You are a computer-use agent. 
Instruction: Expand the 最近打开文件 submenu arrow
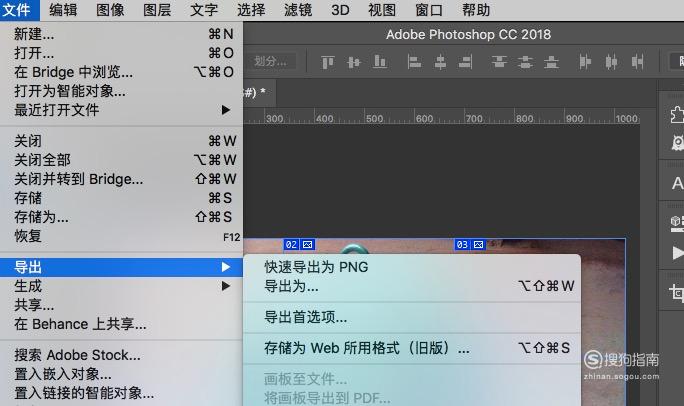point(226,110)
